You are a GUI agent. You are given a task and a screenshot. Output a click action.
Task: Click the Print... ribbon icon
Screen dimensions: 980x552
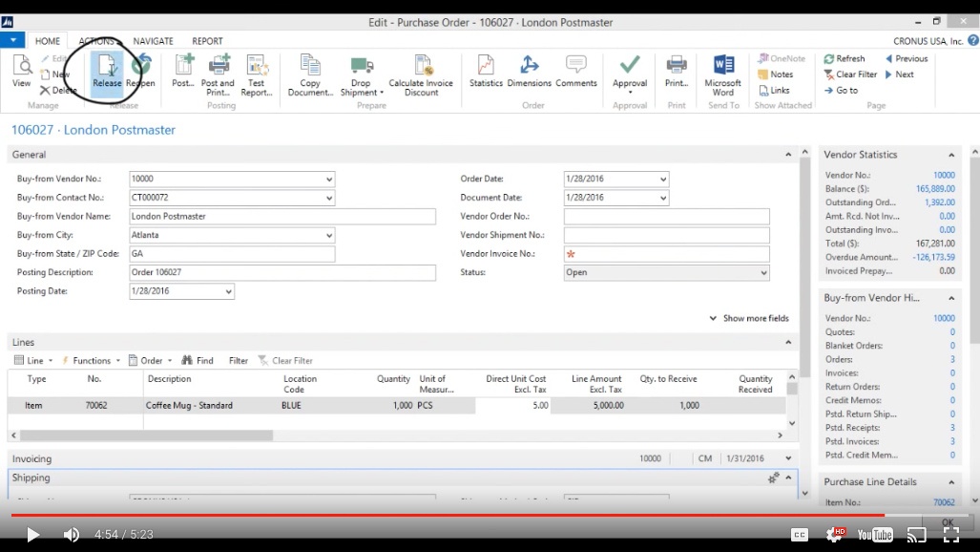[x=677, y=71]
